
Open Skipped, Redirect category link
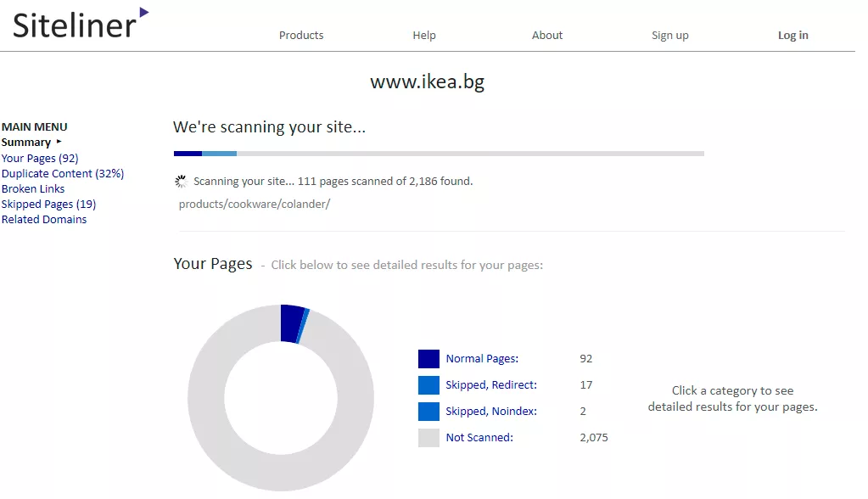pyautogui.click(x=491, y=385)
